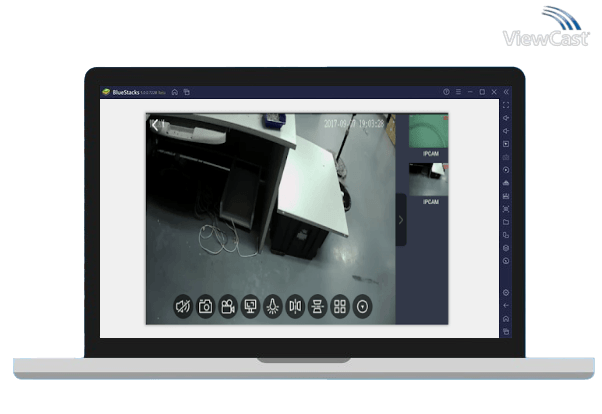The height and width of the screenshot is (414, 602).
Task: Click BlueStacks volume up sidebar icon
Action: (x=506, y=118)
